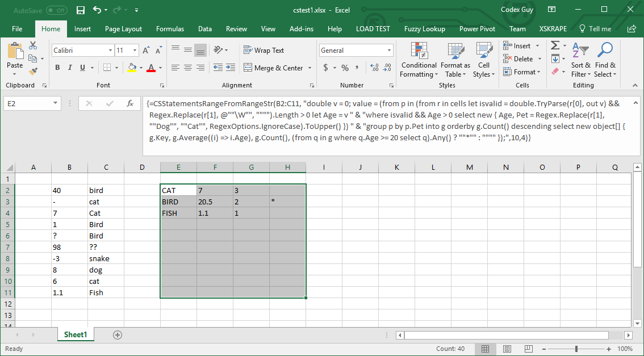Image resolution: width=644 pixels, height=356 pixels.
Task: Toggle Bold formatting
Action: coord(57,68)
